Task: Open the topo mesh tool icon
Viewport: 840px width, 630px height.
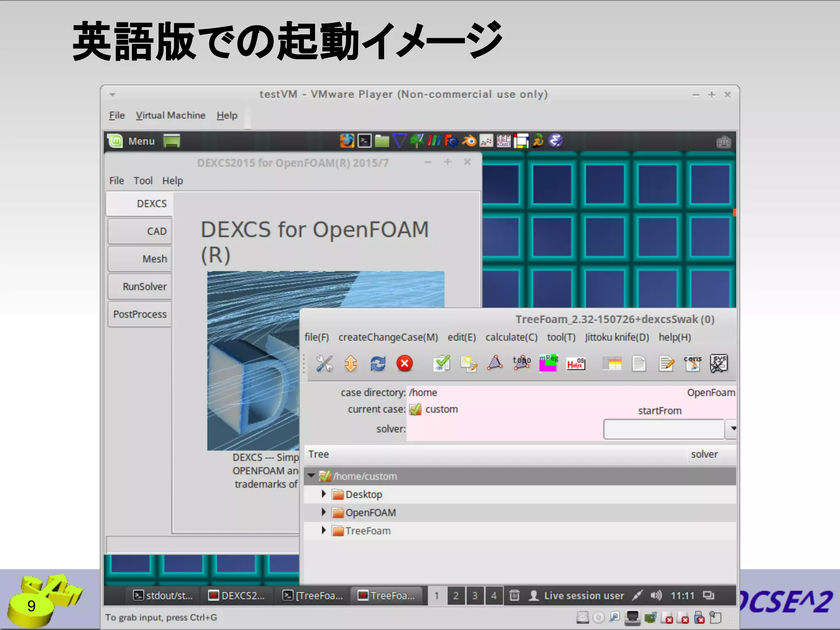Action: (521, 363)
